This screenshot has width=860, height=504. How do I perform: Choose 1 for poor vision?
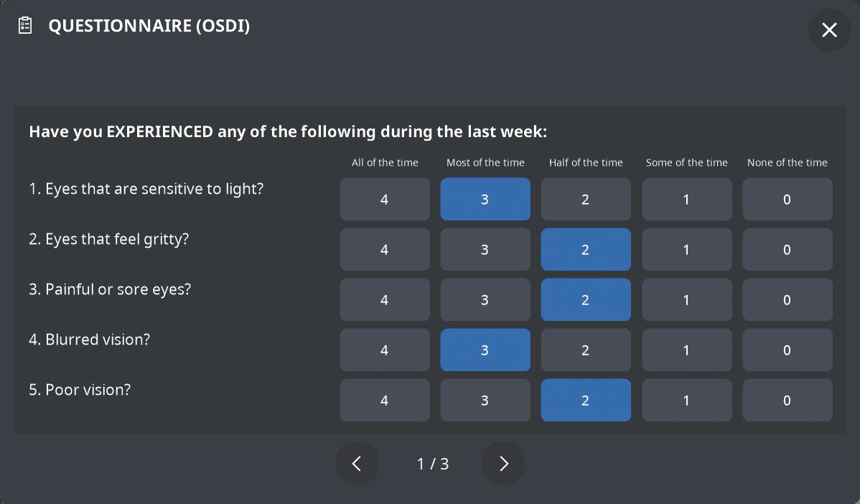pos(687,401)
